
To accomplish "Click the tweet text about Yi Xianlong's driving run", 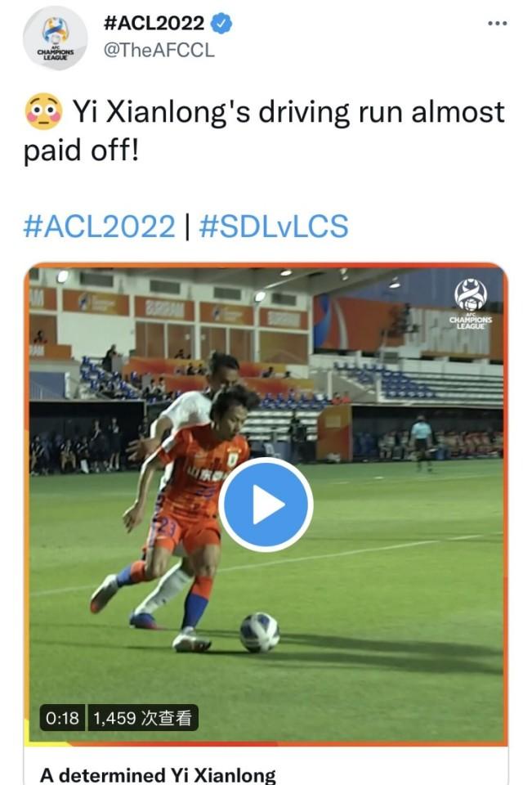I will [x=264, y=131].
